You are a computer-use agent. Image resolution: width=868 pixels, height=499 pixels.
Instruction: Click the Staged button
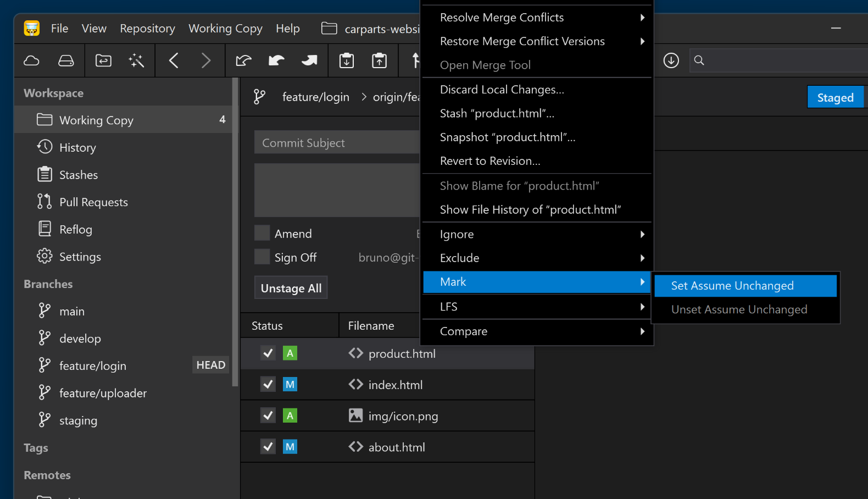pyautogui.click(x=834, y=97)
